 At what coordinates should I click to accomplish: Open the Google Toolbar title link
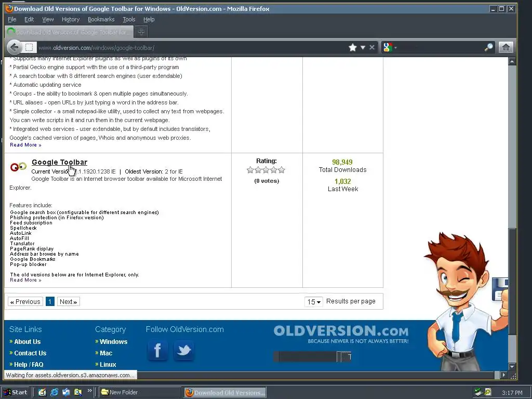pos(59,162)
